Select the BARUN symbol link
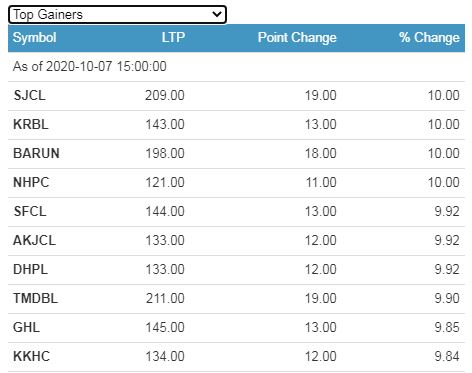 click(x=36, y=154)
